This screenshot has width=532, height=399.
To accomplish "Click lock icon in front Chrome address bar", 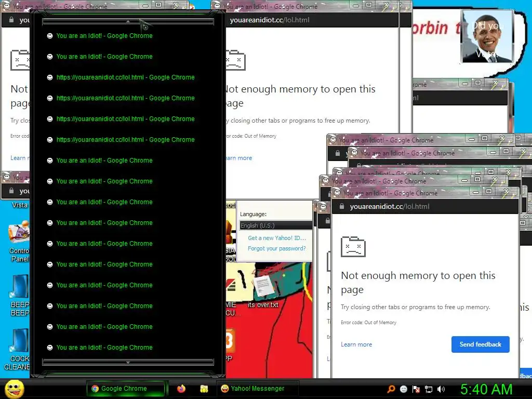I will tap(342, 206).
